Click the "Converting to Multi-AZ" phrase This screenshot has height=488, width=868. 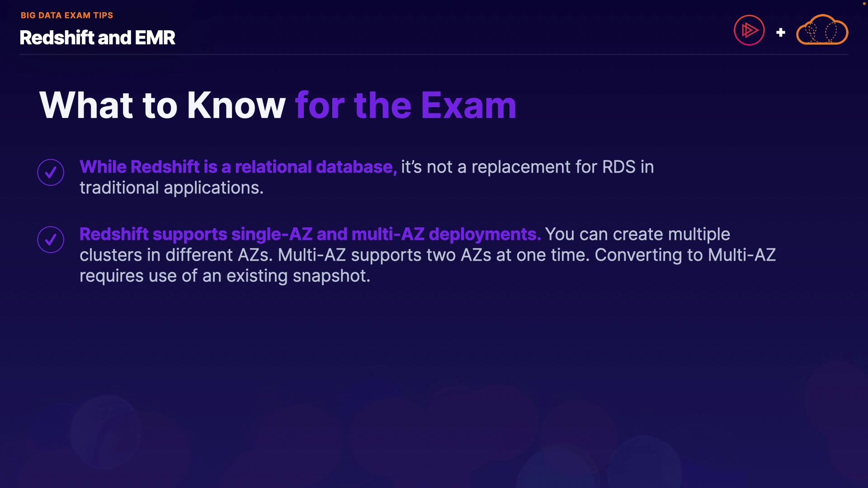pyautogui.click(x=685, y=255)
